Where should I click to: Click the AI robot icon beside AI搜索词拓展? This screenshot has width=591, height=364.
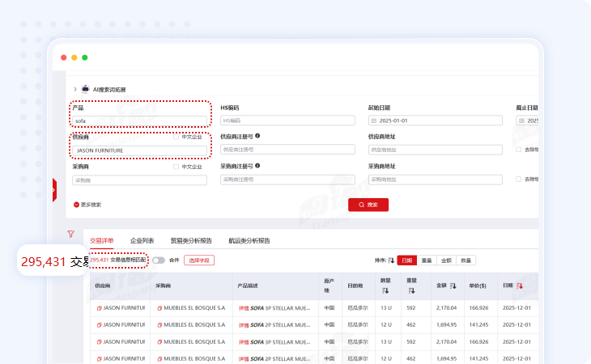[x=85, y=89]
